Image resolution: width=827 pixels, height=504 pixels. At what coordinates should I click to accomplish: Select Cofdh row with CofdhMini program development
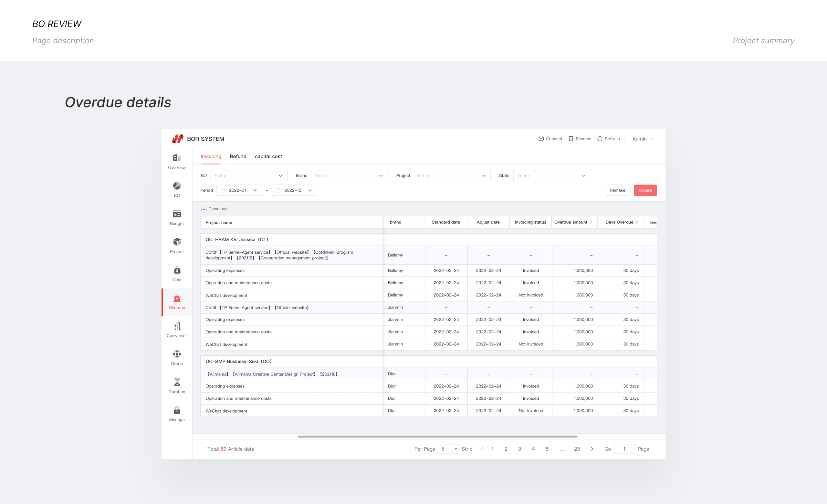[x=429, y=255]
